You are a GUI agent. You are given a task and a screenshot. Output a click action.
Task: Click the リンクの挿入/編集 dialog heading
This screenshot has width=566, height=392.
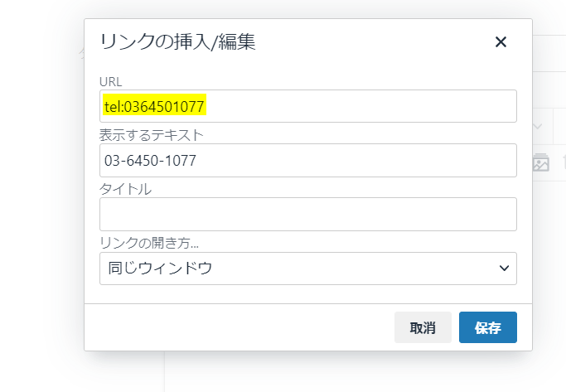[x=177, y=42]
